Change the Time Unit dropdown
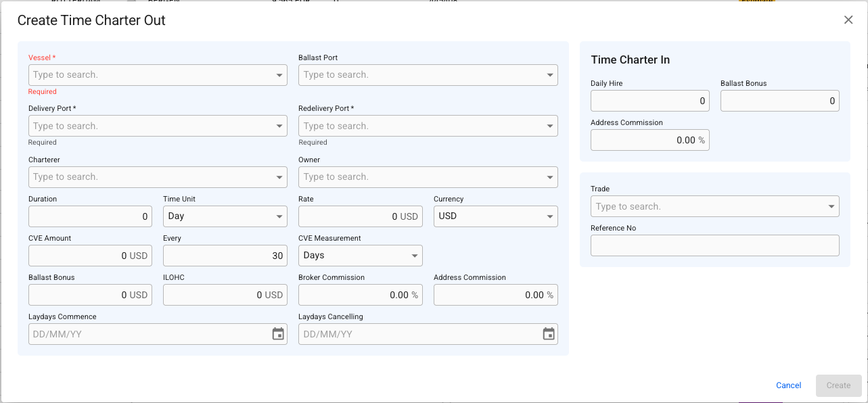Viewport: 868px width, 403px height. [225, 216]
